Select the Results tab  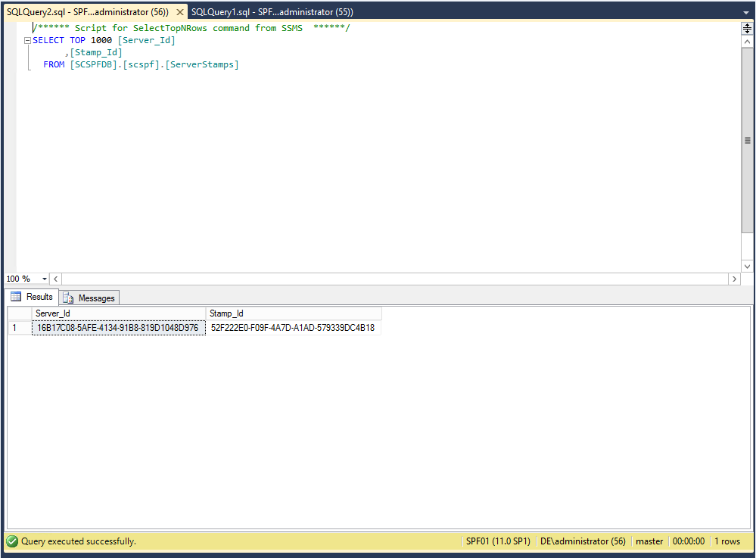[32, 297]
